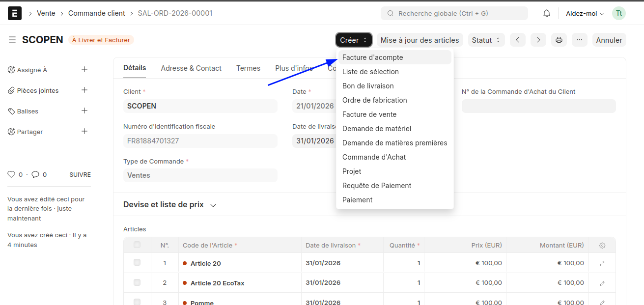Choose Projet from Créer menu
Image resolution: width=644 pixels, height=305 pixels.
tap(395, 171)
